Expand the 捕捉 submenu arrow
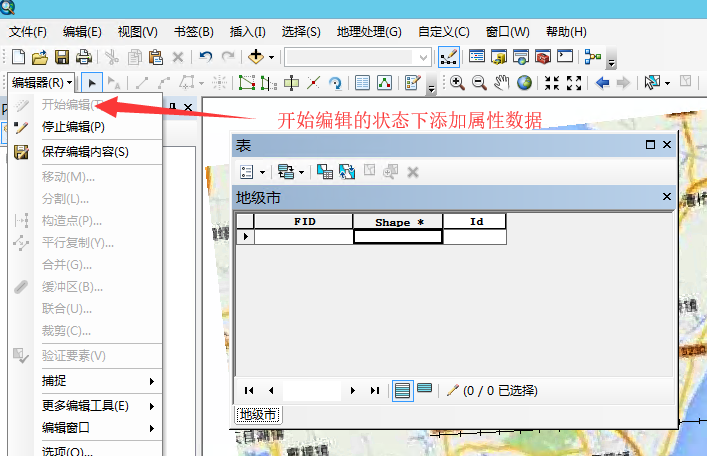 point(152,381)
